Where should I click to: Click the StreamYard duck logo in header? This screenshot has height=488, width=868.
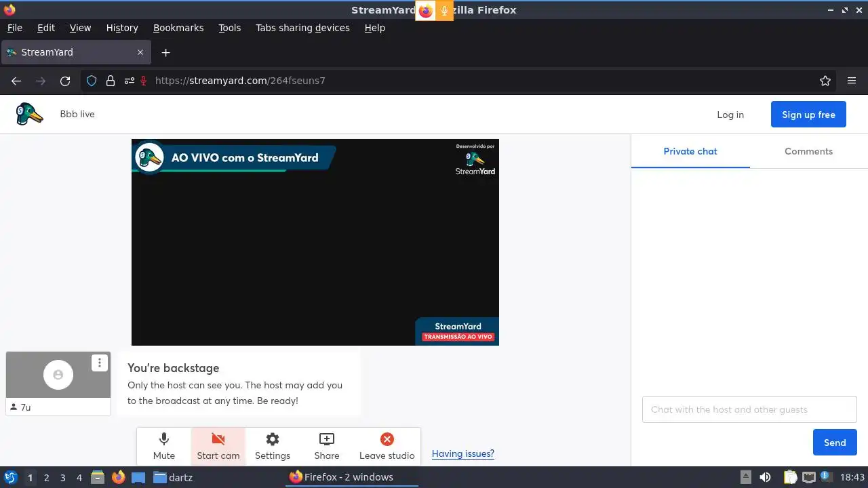coord(29,114)
